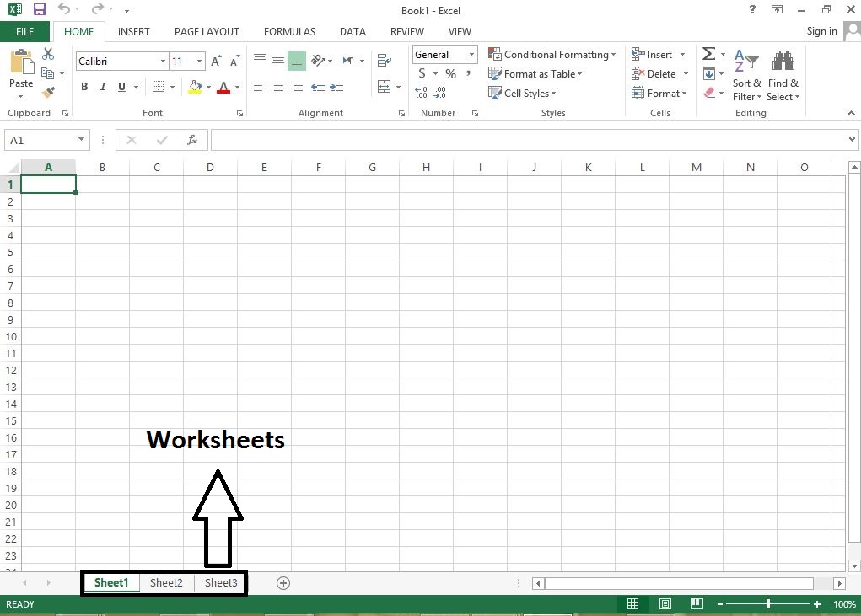Open the Font name dropdown
Viewport: 861px width, 616px height.
click(x=164, y=61)
